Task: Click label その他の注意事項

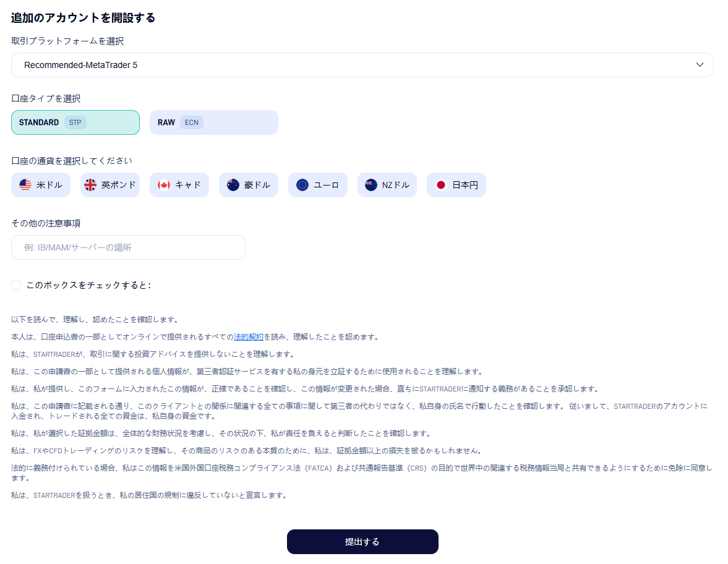Action: [x=46, y=223]
